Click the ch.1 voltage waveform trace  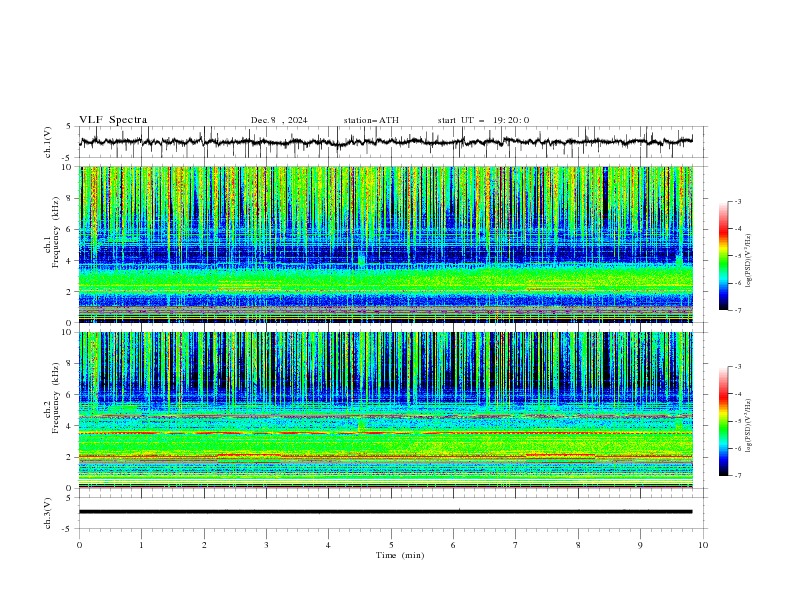coord(386,142)
